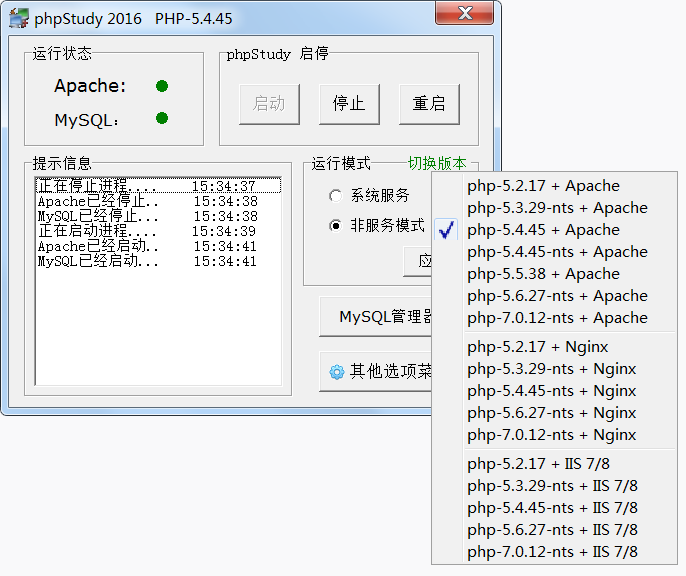
Task: Choose php-5.2.17 + IIS 7/8
Action: pos(554,464)
